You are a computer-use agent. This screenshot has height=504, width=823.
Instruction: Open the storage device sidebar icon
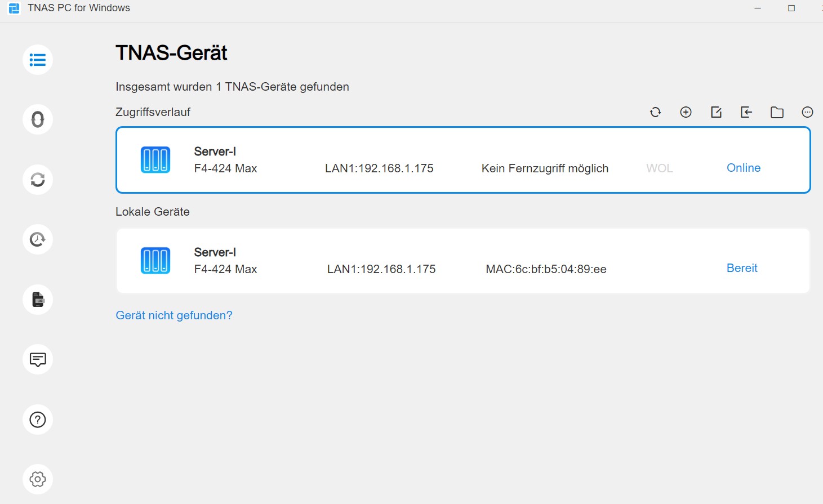click(x=38, y=300)
